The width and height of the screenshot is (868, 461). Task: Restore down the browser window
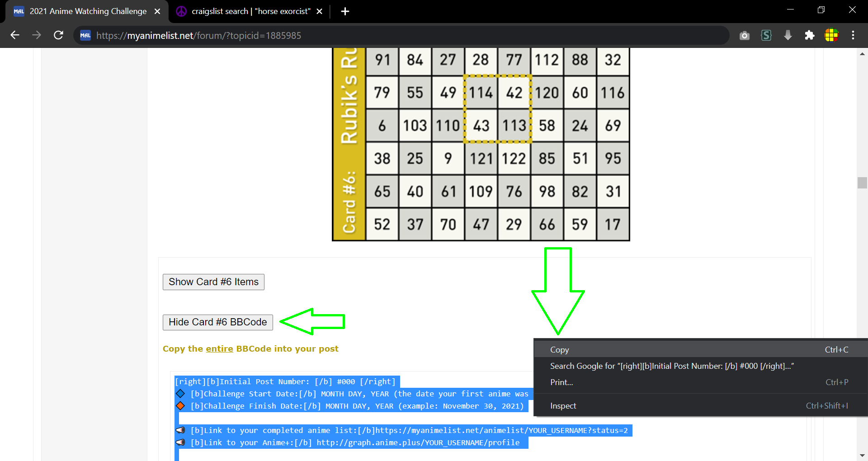(x=821, y=10)
